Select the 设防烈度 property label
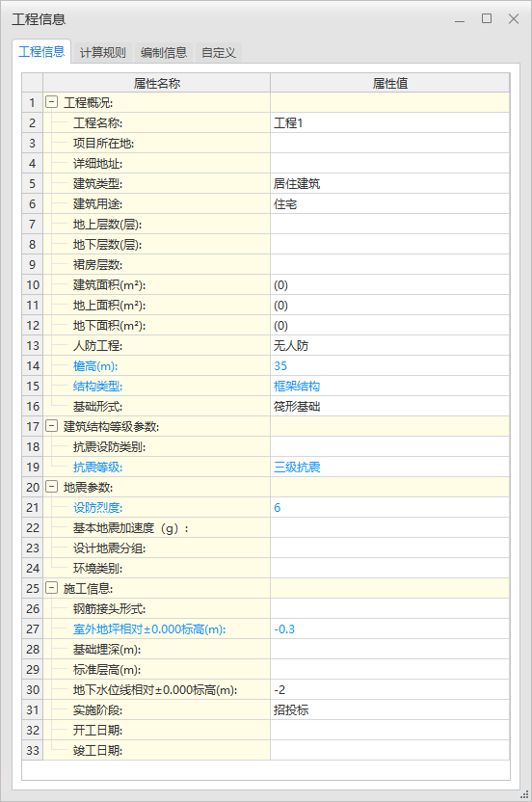The image size is (532, 802). point(97,507)
